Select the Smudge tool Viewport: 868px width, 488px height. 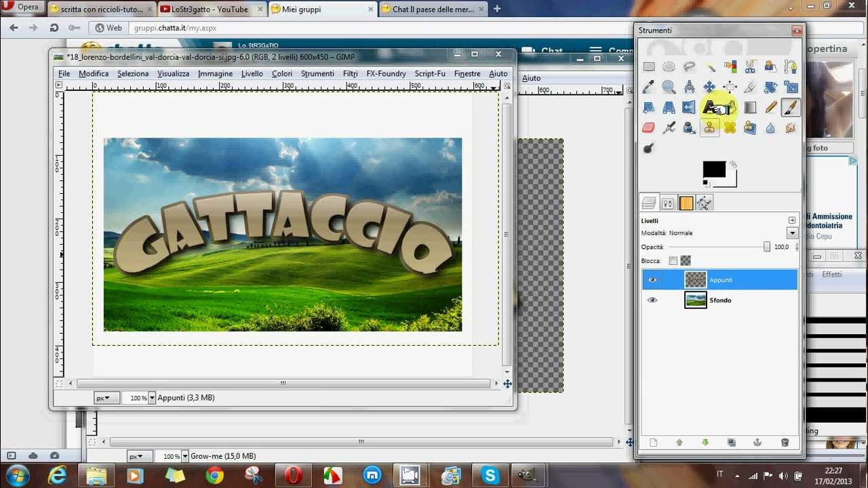(791, 127)
